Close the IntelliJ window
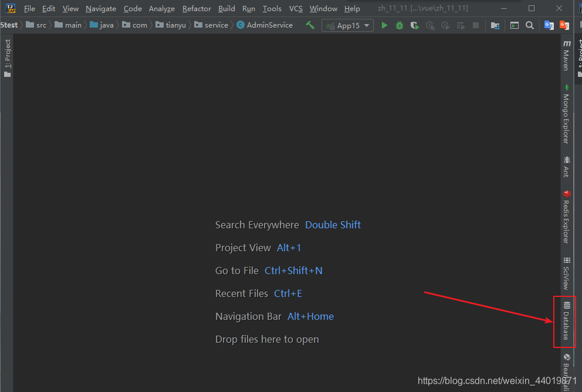The height and width of the screenshot is (392, 582). coord(559,8)
